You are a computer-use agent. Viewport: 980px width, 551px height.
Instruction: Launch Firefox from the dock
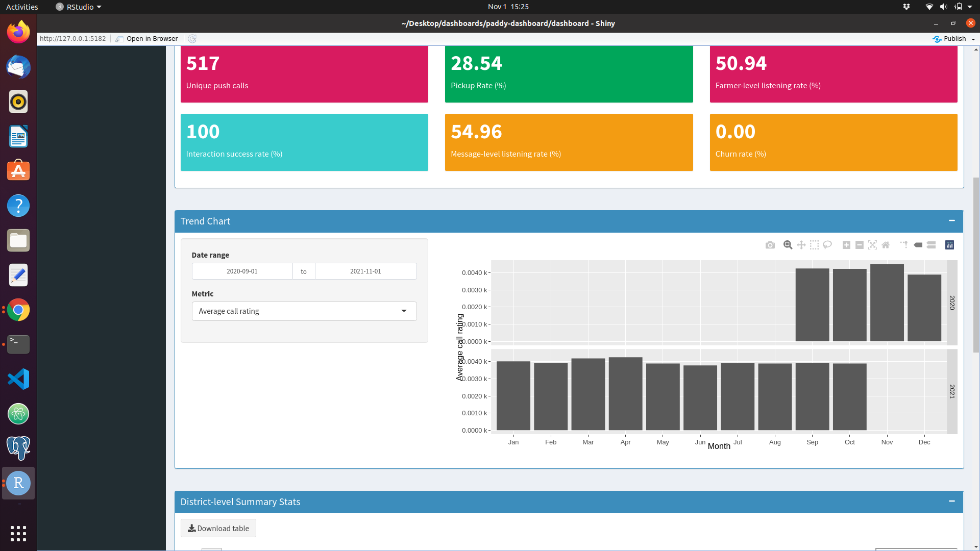pyautogui.click(x=18, y=32)
